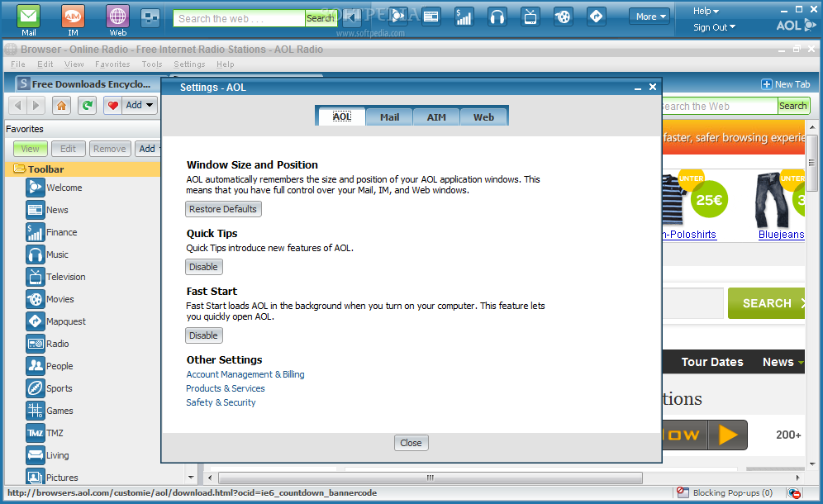Select Living in the Favorites list

(47, 455)
